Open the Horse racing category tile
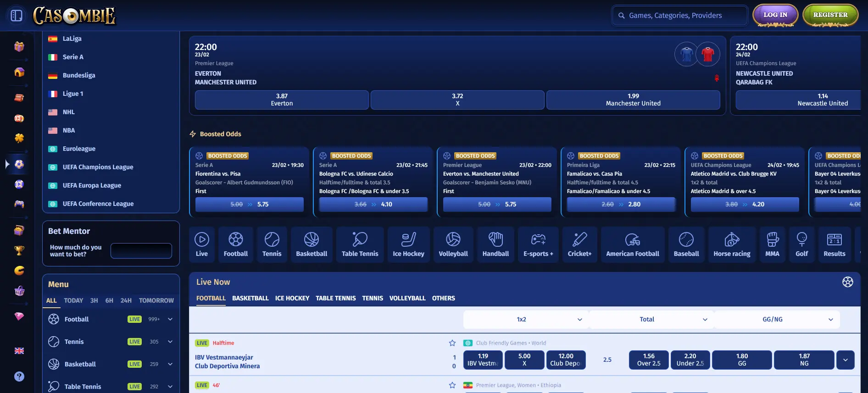Image resolution: width=868 pixels, height=393 pixels. coord(732,244)
